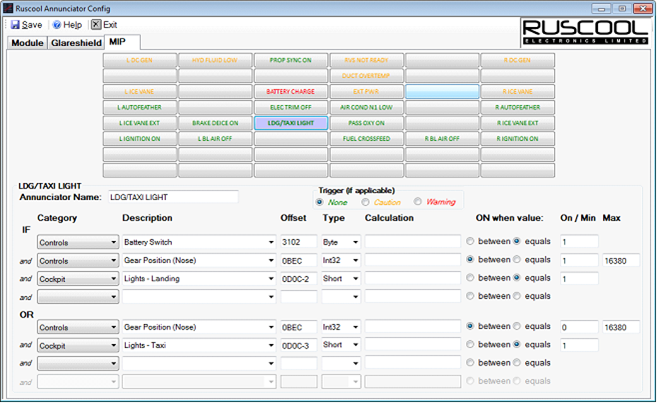Set trigger to None
The width and height of the screenshot is (657, 403).
pos(320,202)
